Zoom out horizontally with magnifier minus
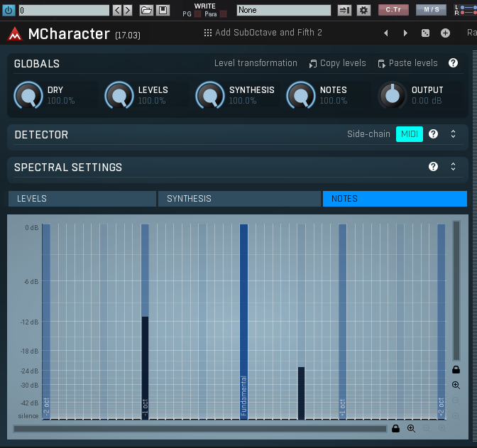Screen dimensions: 477x448 coord(427,429)
